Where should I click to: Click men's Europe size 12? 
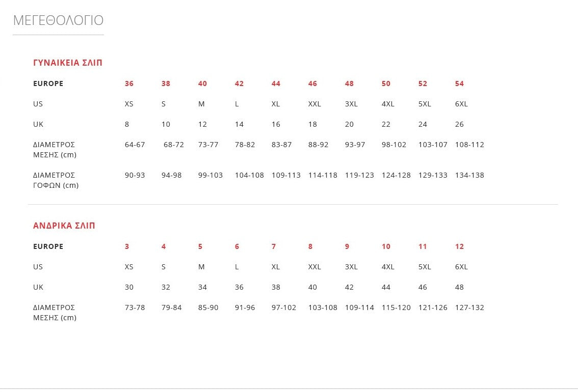(459, 246)
